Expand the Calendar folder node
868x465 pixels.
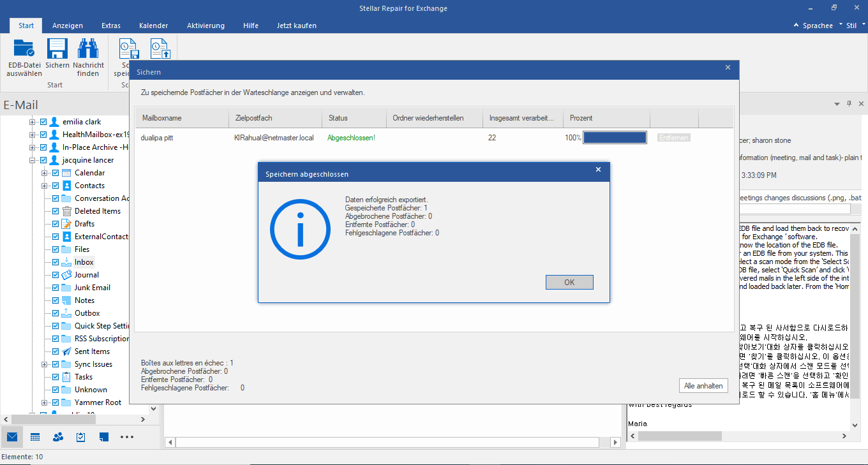(x=44, y=173)
